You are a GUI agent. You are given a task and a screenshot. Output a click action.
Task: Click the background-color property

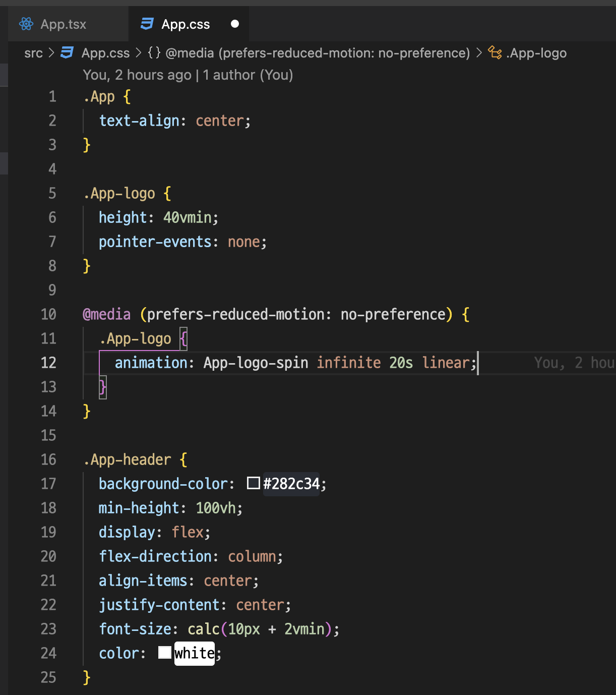click(x=163, y=484)
